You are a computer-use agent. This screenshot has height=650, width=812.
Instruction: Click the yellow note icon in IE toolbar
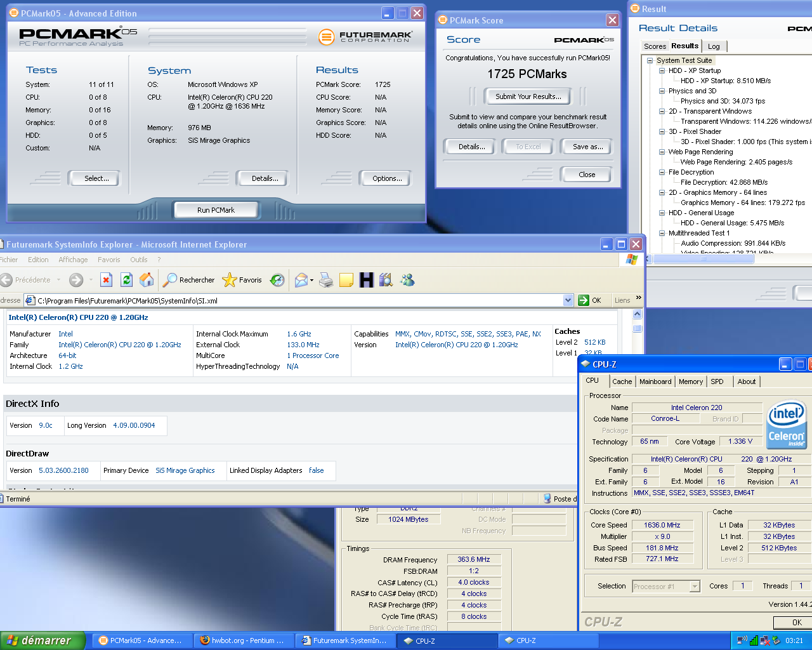point(346,280)
